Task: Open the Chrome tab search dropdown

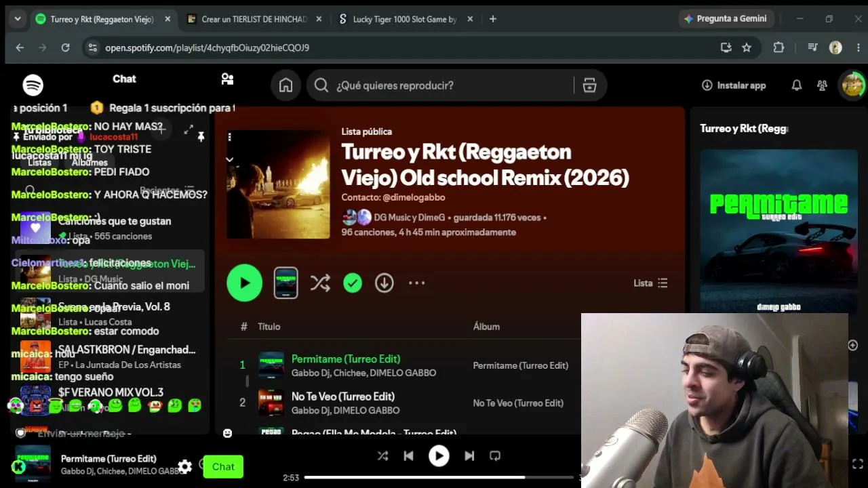Action: pos(18,19)
